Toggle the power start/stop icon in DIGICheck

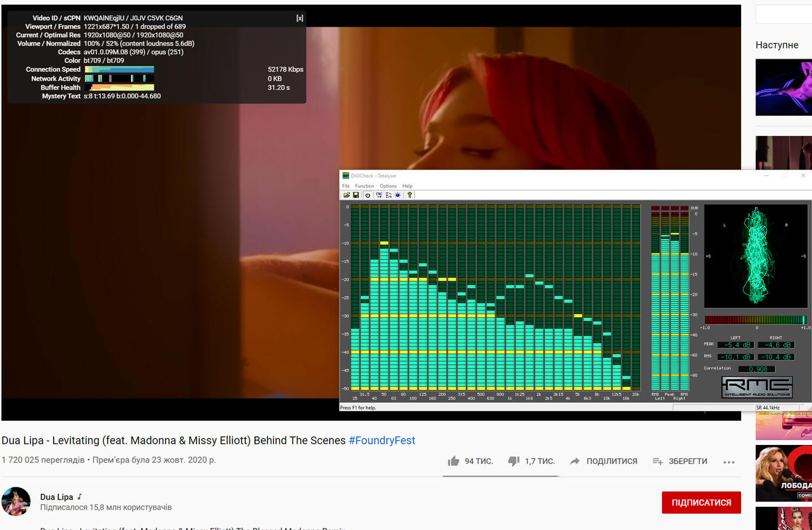(x=368, y=195)
